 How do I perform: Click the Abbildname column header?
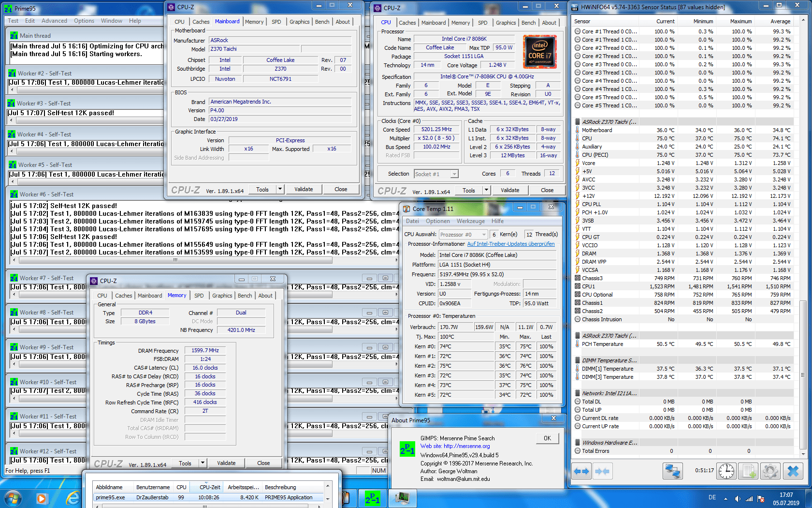coord(109,487)
